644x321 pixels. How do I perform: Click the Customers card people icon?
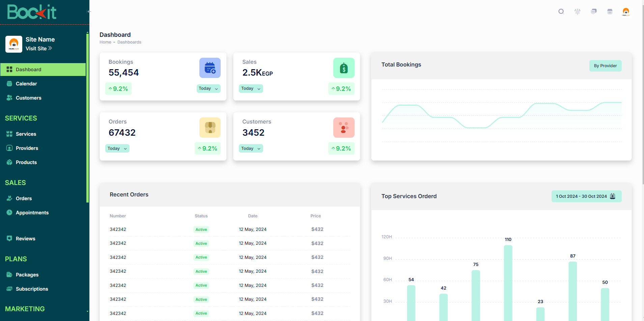pyautogui.click(x=344, y=128)
